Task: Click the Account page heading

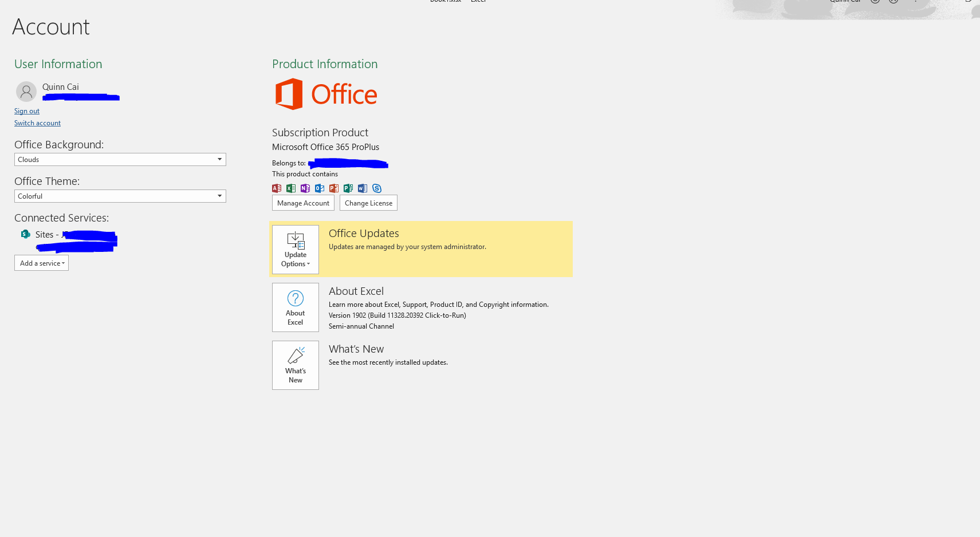Action: pyautogui.click(x=51, y=27)
